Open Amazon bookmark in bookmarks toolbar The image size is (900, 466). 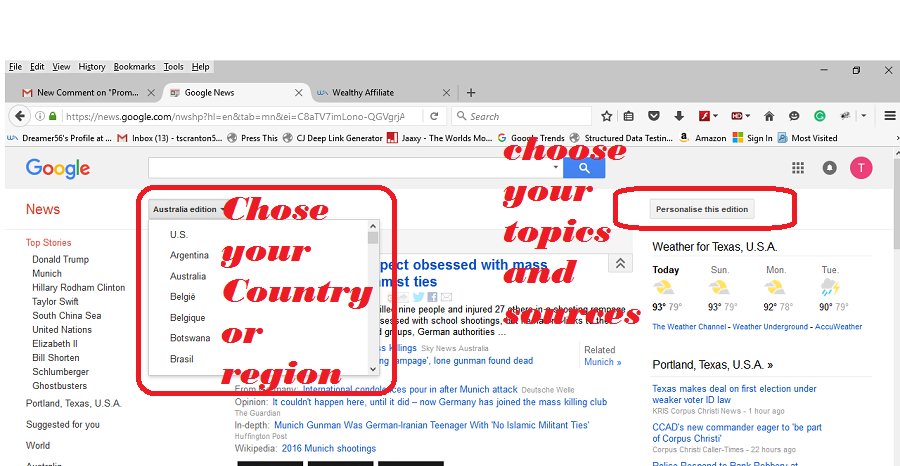[x=704, y=138]
